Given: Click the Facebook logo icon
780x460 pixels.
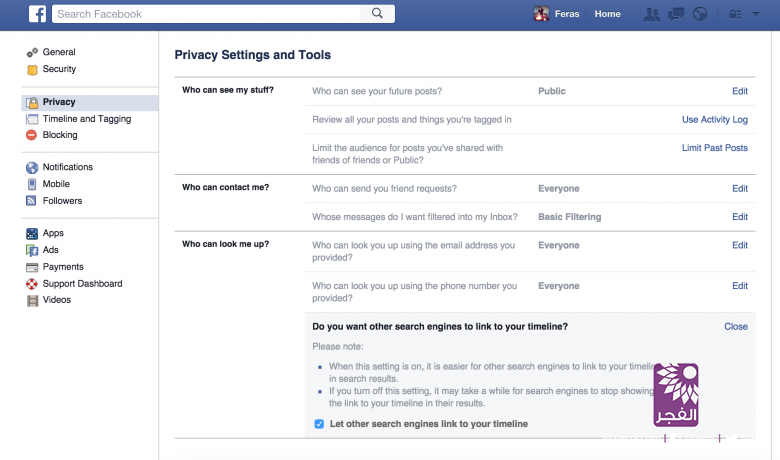Looking at the screenshot, I should (37, 14).
